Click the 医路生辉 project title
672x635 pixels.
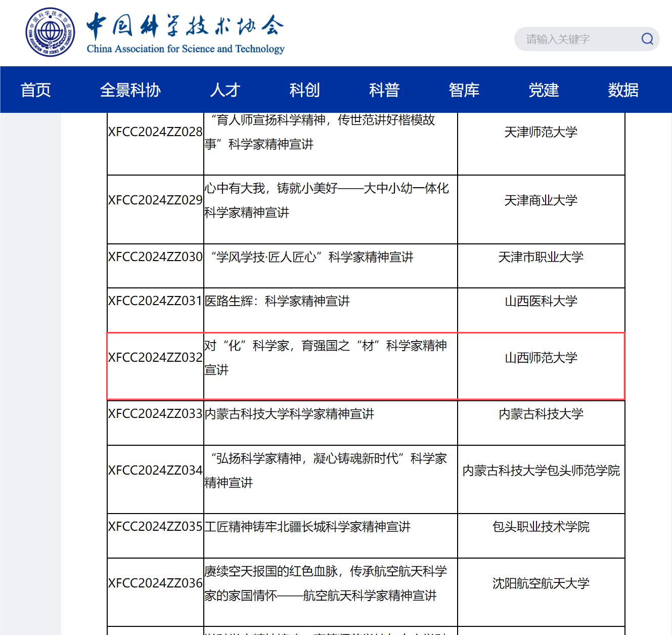[x=277, y=301]
